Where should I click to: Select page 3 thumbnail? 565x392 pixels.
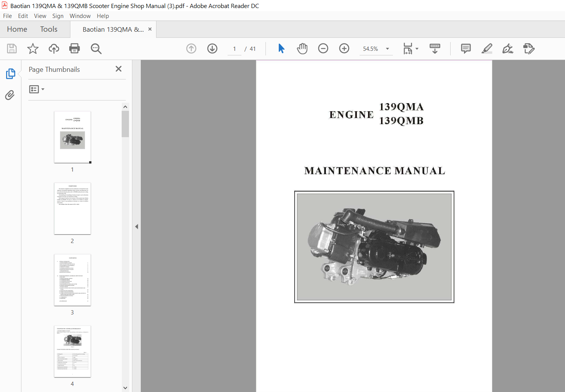(72, 280)
